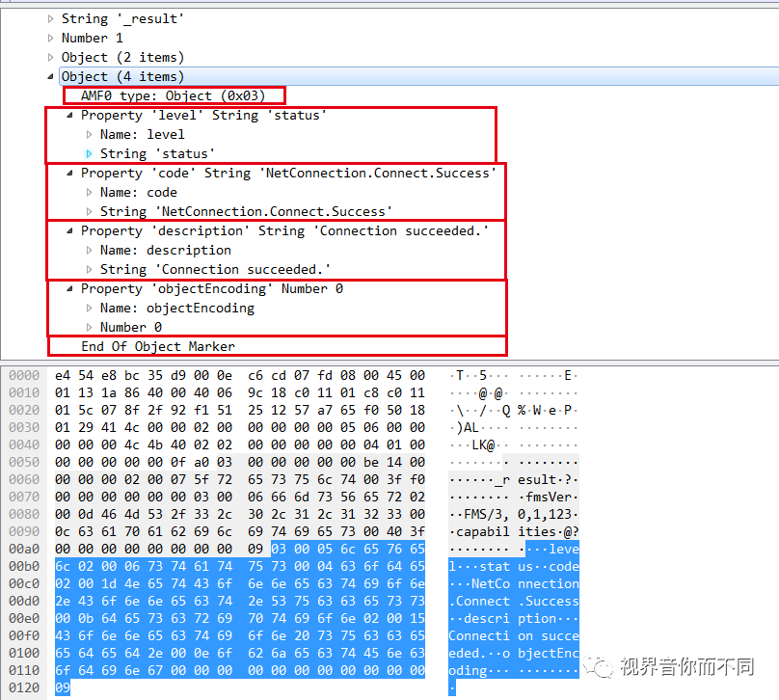779x700 pixels.
Task: Click hex offset 00b0
Action: [x=24, y=567]
